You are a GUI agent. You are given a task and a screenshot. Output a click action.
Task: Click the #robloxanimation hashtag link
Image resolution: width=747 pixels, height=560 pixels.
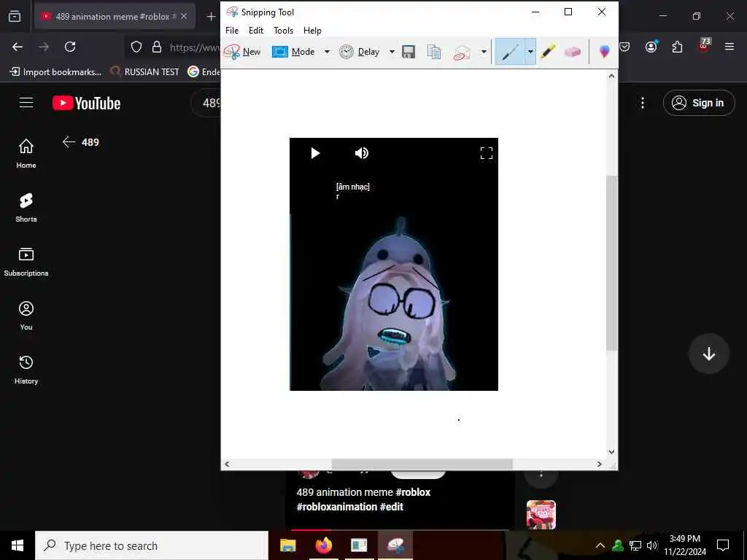coord(337,507)
